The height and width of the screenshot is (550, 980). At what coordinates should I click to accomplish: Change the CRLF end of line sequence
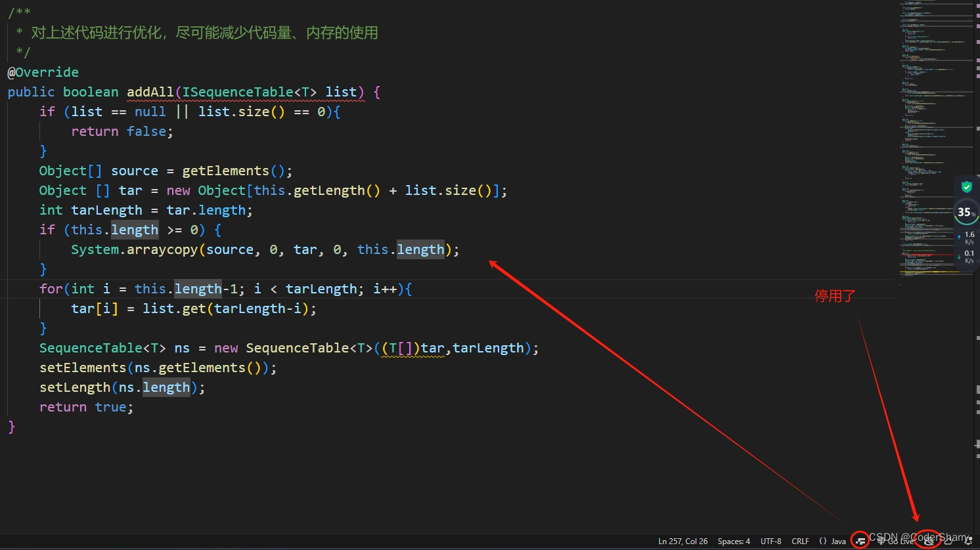(801, 541)
